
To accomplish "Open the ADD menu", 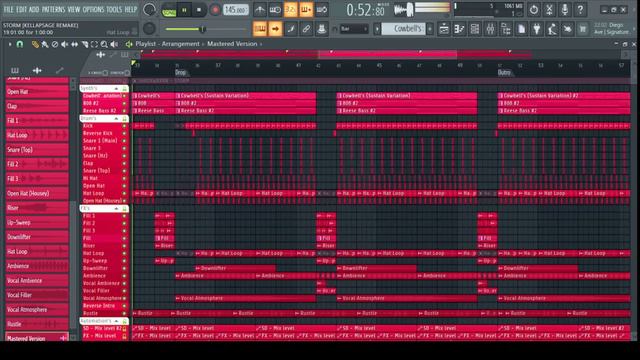I will (x=34, y=9).
